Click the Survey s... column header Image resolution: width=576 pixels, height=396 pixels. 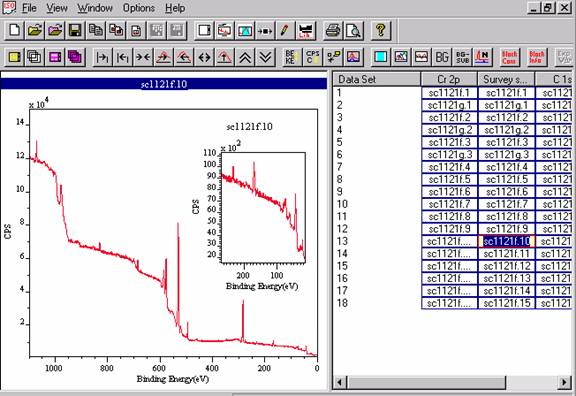tap(506, 79)
